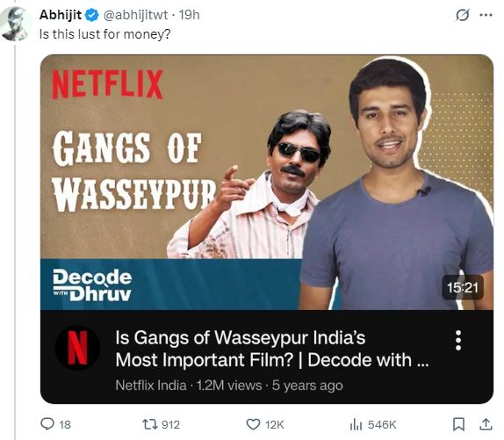Screen dimensions: 504x440
Task: Open video card vertical dots menu
Action: (458, 340)
